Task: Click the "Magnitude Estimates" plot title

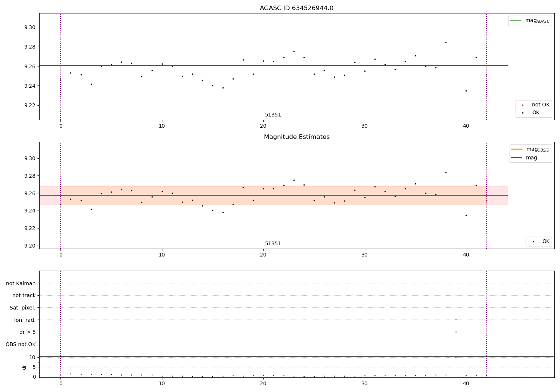Action: pyautogui.click(x=296, y=137)
